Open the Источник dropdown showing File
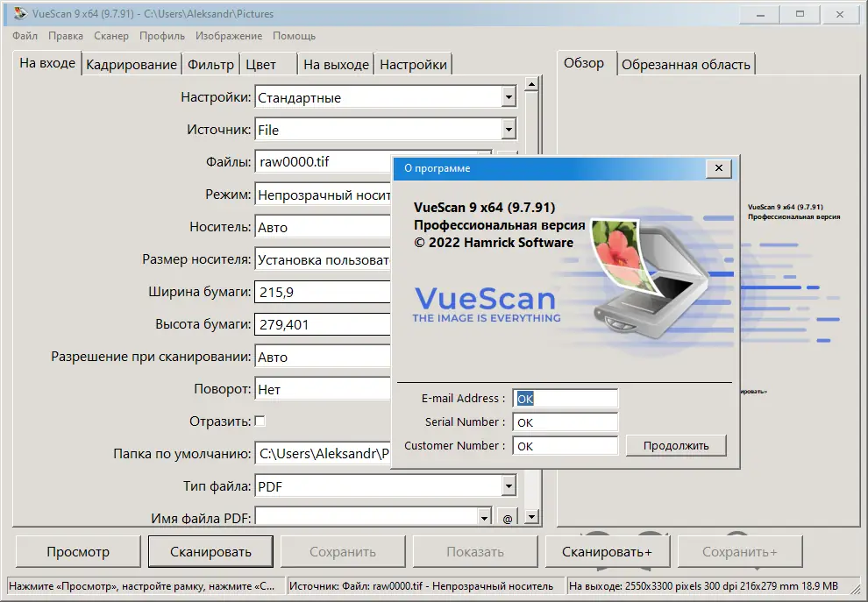This screenshot has height=602, width=868. click(386, 130)
